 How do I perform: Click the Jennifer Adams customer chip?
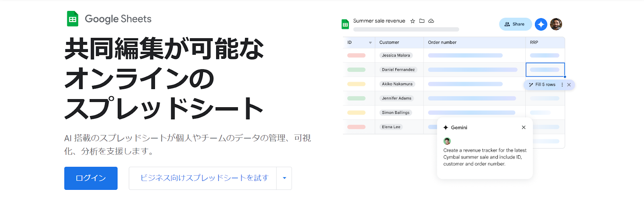coord(396,98)
